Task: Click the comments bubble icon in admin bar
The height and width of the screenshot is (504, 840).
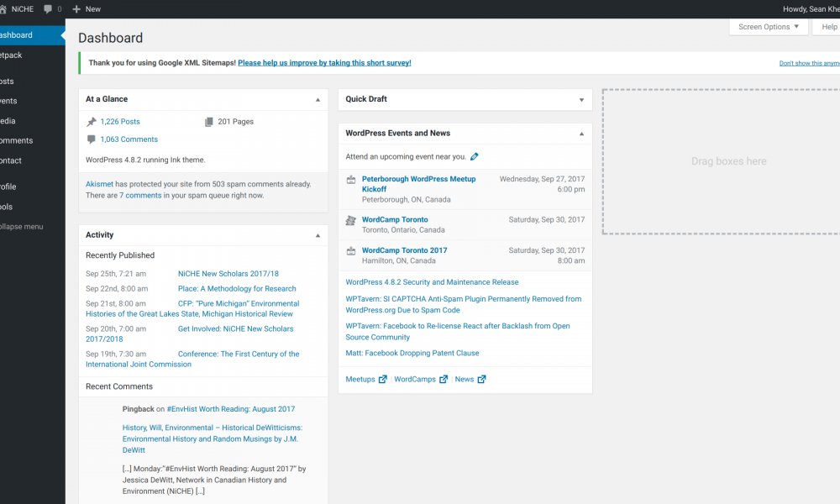Action: coord(47,8)
